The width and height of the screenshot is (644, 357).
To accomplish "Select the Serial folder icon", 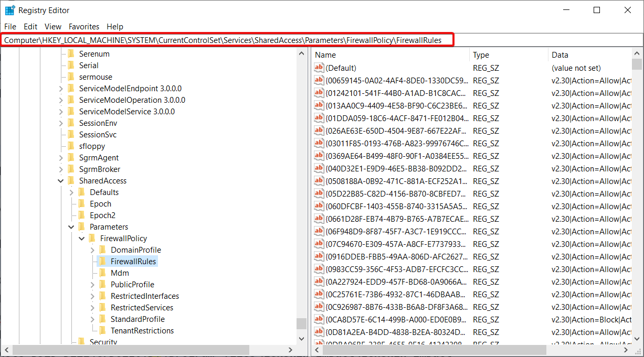I will [71, 66].
